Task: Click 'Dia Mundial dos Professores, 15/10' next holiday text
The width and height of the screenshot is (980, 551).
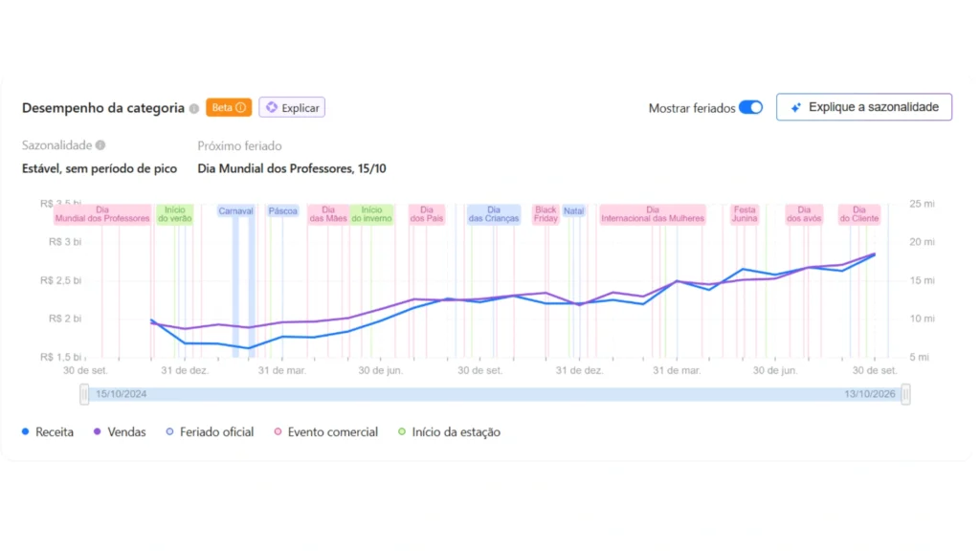Action: 292,168
